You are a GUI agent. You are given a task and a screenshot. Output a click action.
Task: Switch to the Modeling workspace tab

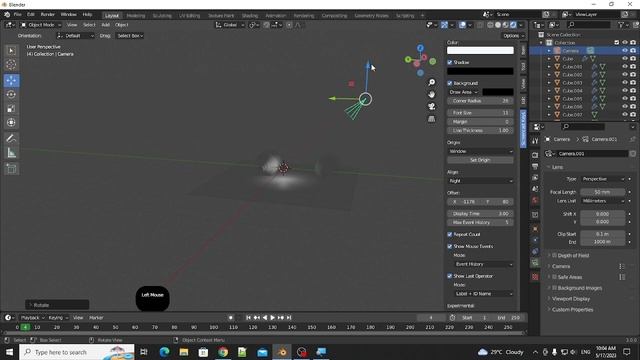coord(136,16)
